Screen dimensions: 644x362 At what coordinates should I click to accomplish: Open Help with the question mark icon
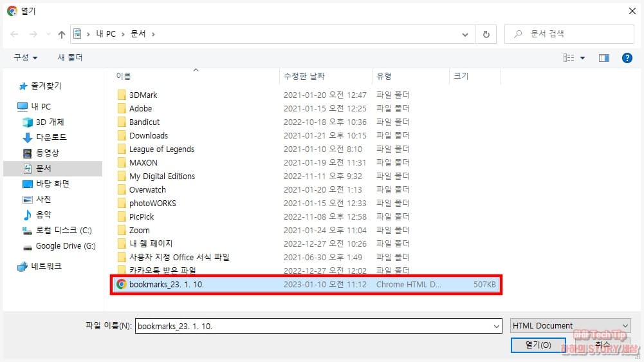coord(627,58)
